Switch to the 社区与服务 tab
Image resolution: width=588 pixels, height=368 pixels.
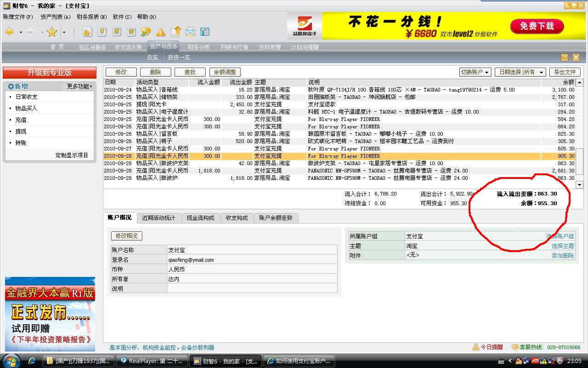[92, 47]
